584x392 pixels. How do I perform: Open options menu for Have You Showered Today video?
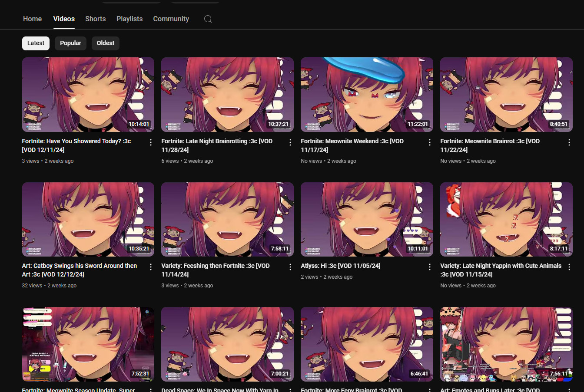point(151,142)
